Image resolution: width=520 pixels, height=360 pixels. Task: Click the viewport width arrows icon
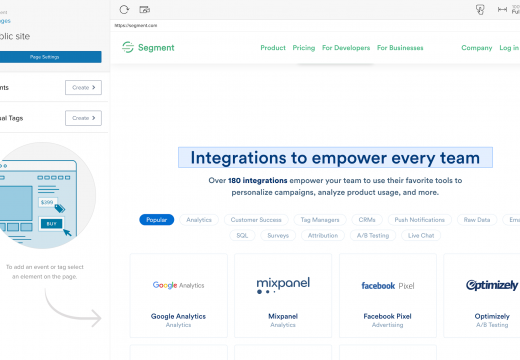click(502, 9)
